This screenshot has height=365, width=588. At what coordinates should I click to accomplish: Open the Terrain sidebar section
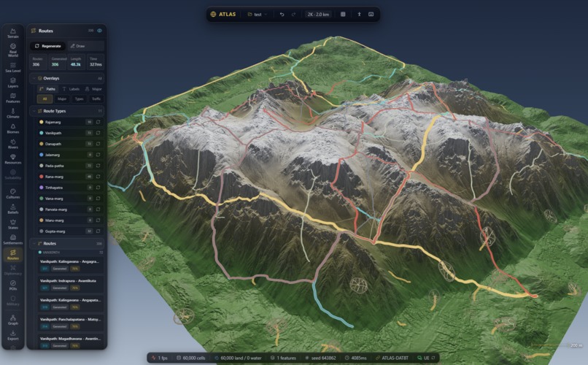coord(12,33)
